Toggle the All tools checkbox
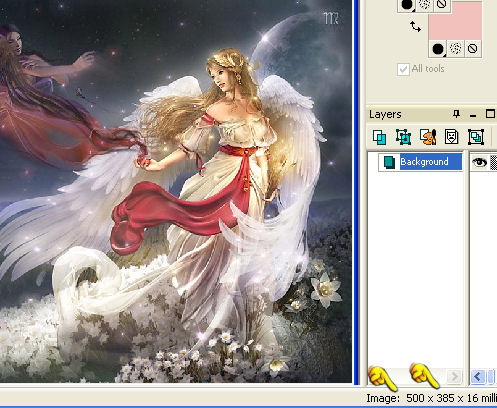Viewport: 497px width, 408px height. tap(403, 69)
